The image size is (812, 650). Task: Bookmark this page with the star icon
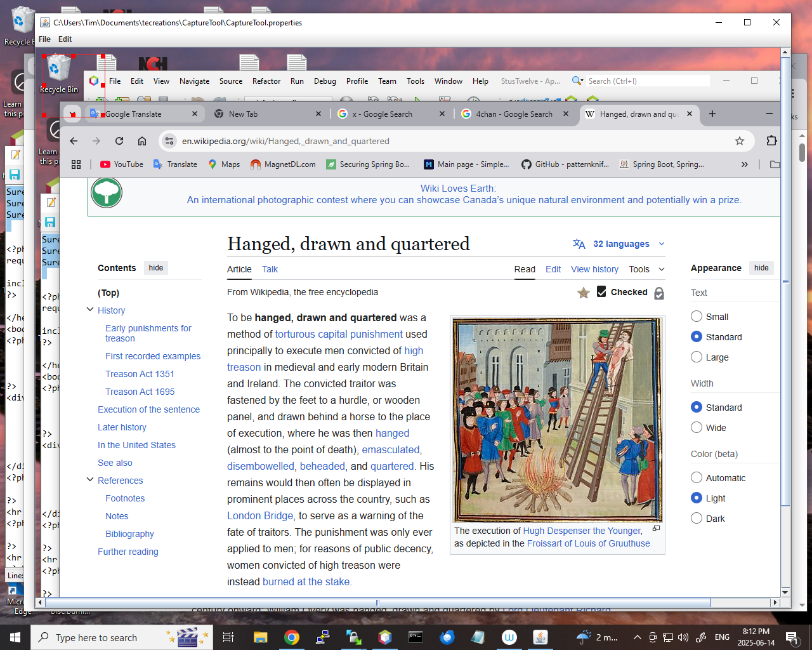739,141
